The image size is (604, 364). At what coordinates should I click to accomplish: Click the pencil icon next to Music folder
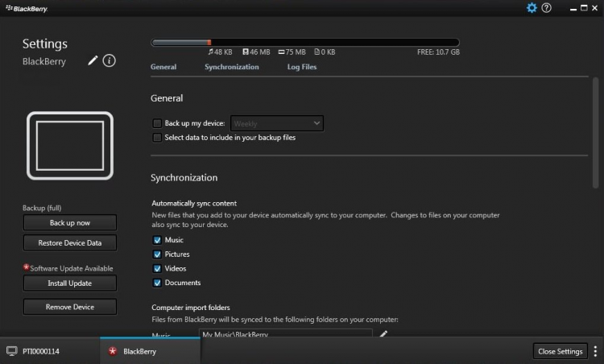[x=383, y=334]
